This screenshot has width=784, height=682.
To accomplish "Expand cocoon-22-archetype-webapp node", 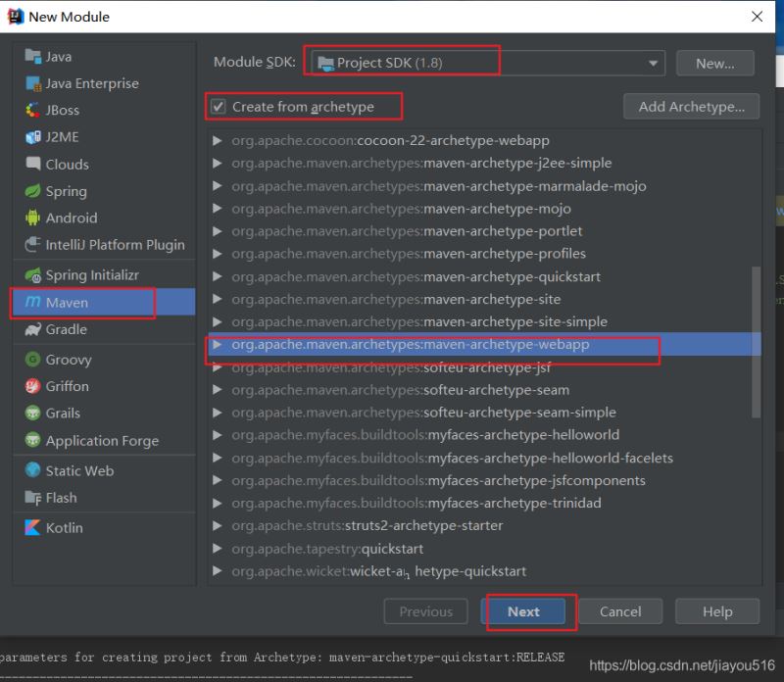I will [x=217, y=140].
